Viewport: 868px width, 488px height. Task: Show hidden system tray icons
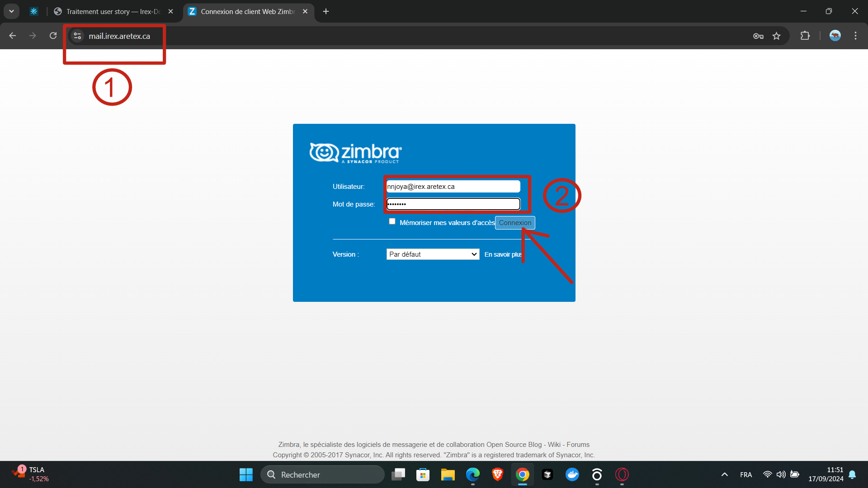[725, 474]
